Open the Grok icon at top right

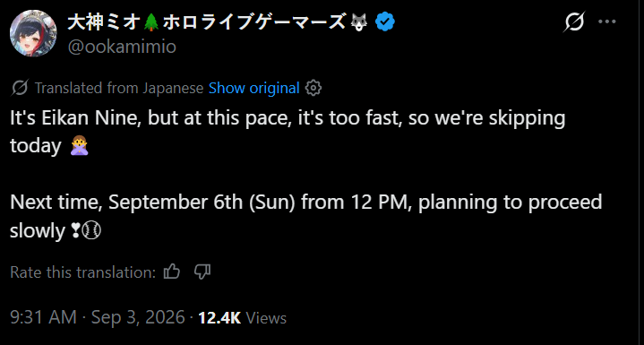[574, 22]
